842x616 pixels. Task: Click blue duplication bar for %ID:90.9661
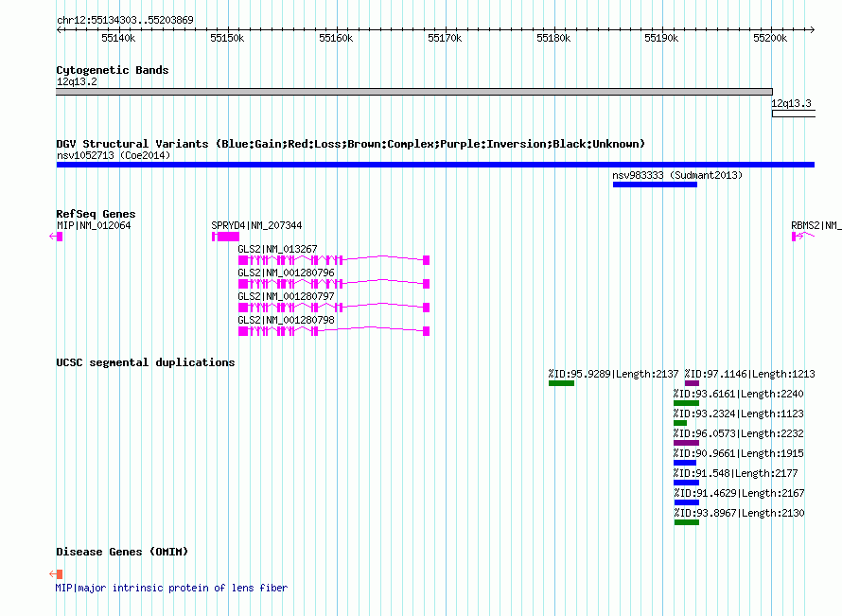685,463
